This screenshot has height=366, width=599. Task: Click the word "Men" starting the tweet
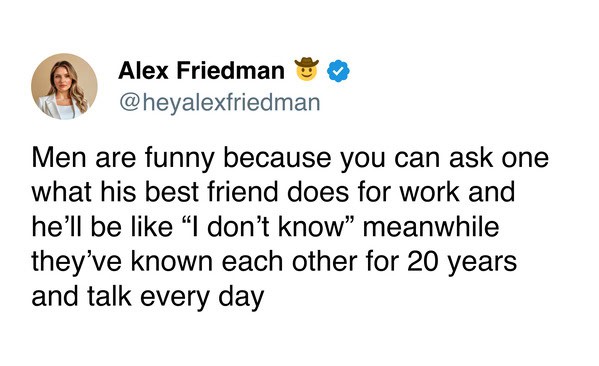59,158
